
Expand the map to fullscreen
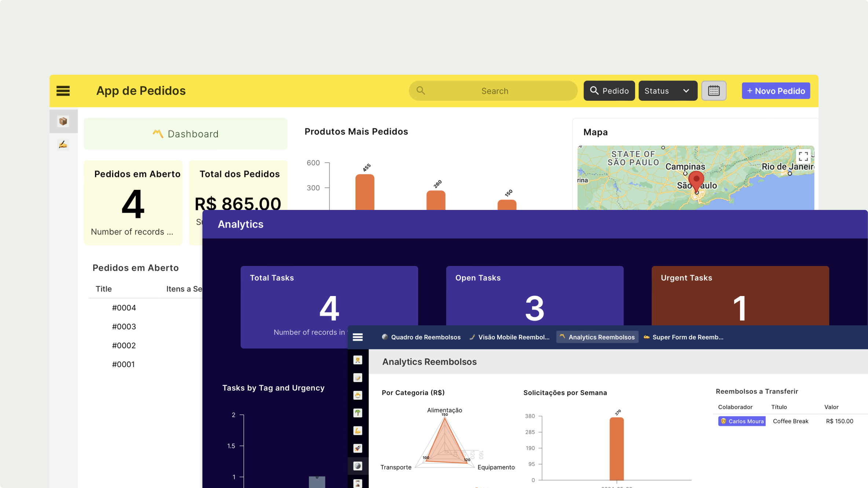pyautogui.click(x=803, y=156)
